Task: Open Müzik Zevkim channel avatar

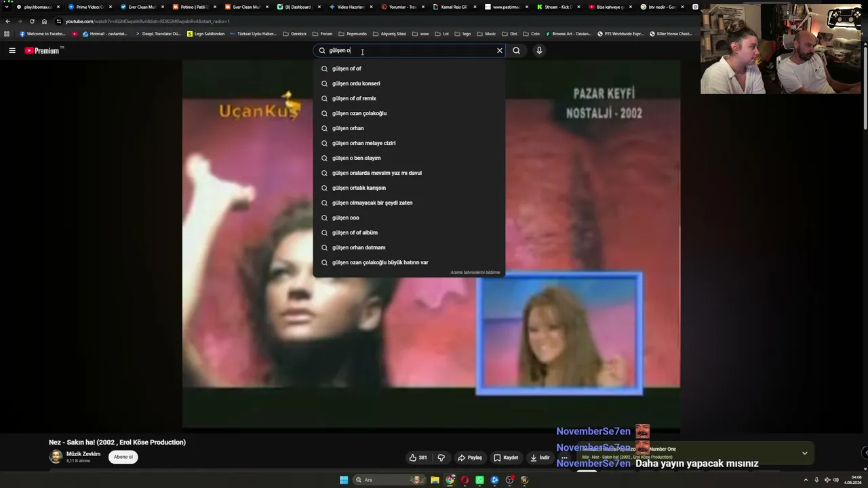Action: 56,457
